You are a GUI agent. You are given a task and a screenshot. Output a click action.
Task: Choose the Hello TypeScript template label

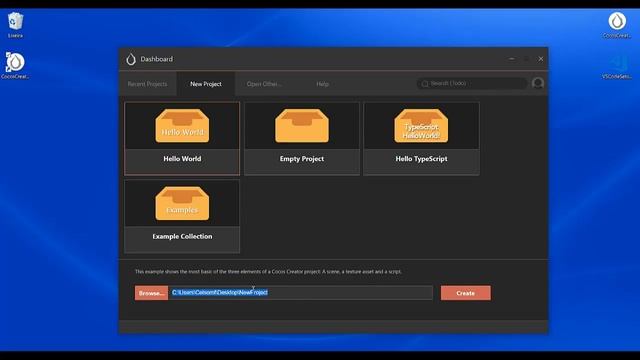pos(421,159)
